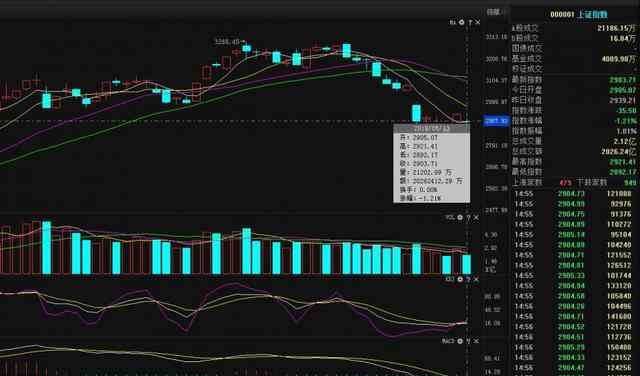This screenshot has width=640, height=376.
Task: Close the KDJ indicator panel
Action: pos(476,279)
